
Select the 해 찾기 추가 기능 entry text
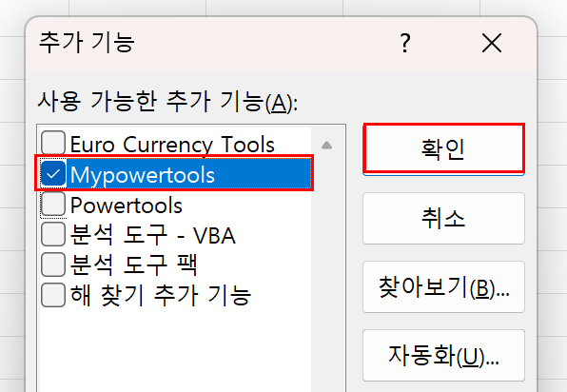161,296
